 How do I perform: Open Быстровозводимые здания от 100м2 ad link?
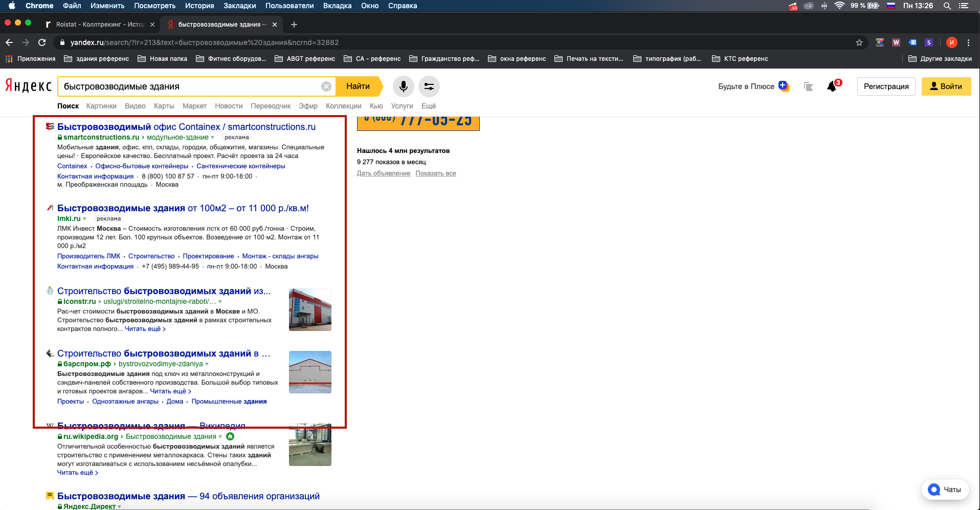click(x=183, y=208)
